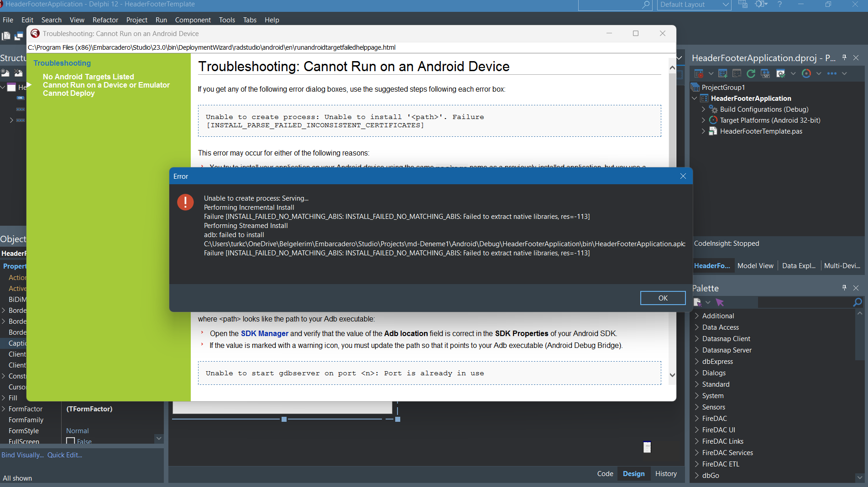Image resolution: width=868 pixels, height=487 pixels.
Task: Open the SDK Manager link
Action: coord(265,333)
